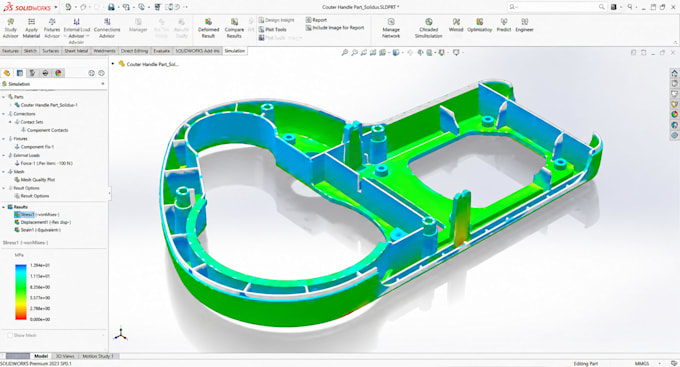
Task: Click the search commands input field
Action: (557, 7)
